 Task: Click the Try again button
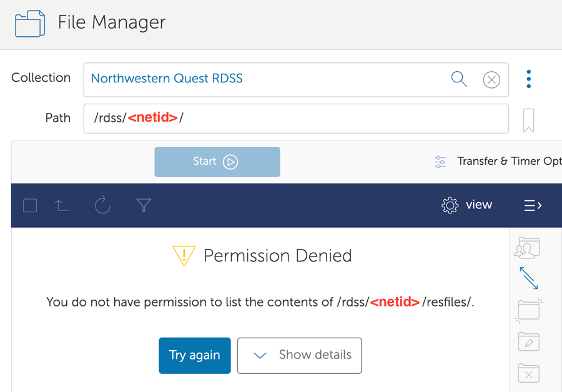(195, 355)
